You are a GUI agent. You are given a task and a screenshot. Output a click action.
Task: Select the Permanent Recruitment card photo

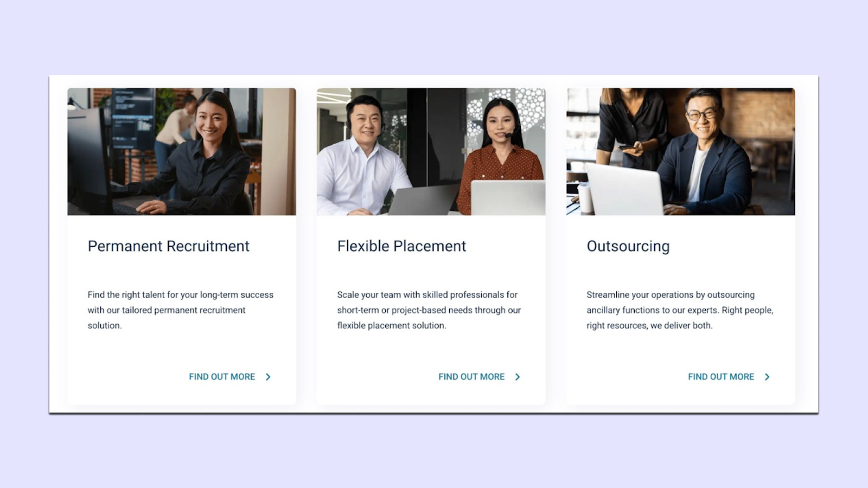click(x=182, y=152)
